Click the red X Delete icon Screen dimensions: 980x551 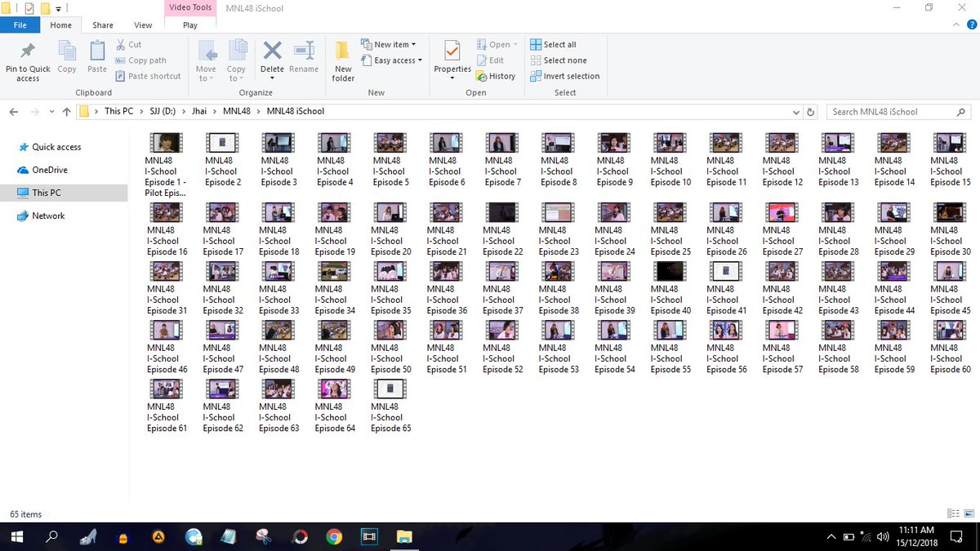[272, 51]
